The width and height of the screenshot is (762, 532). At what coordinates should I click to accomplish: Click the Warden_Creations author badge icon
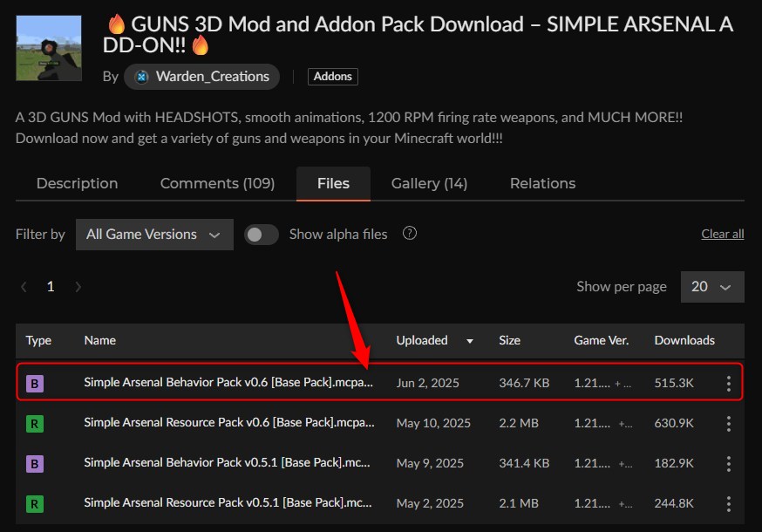pos(140,77)
